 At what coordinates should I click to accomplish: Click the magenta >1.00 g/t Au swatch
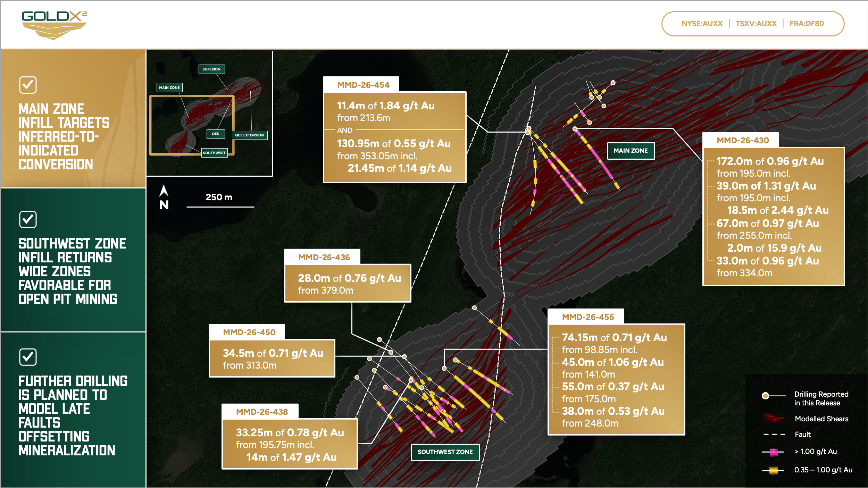point(773,452)
